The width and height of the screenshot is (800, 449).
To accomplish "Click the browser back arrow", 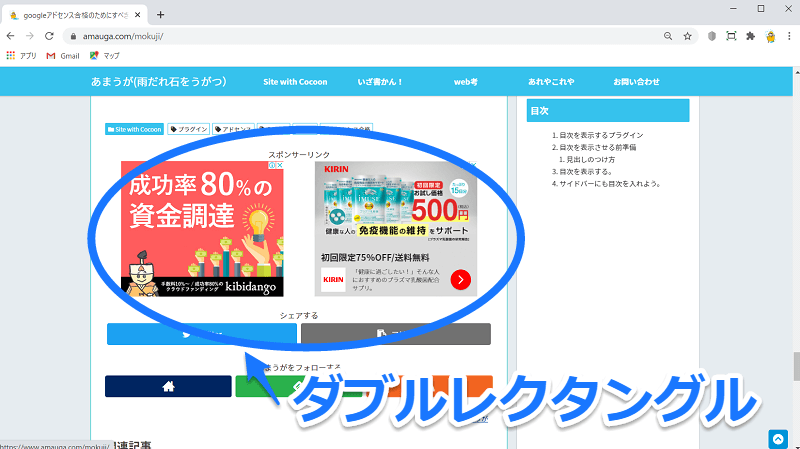I will pyautogui.click(x=11, y=36).
